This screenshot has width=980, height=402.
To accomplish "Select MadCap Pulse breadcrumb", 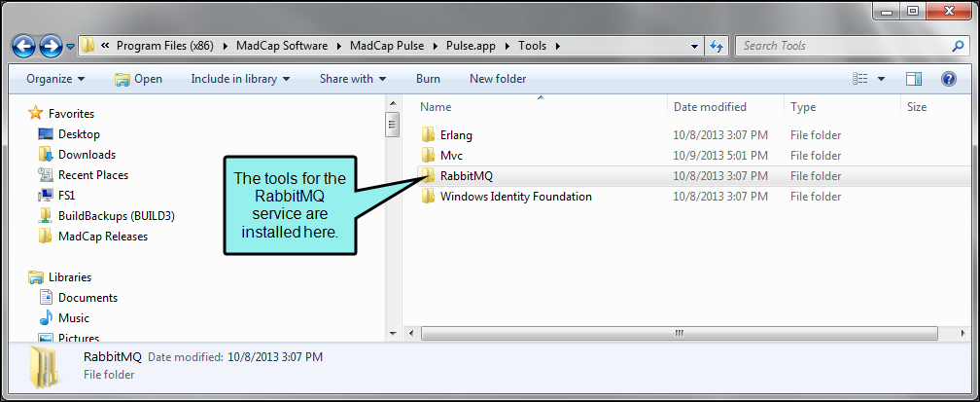I will point(387,46).
